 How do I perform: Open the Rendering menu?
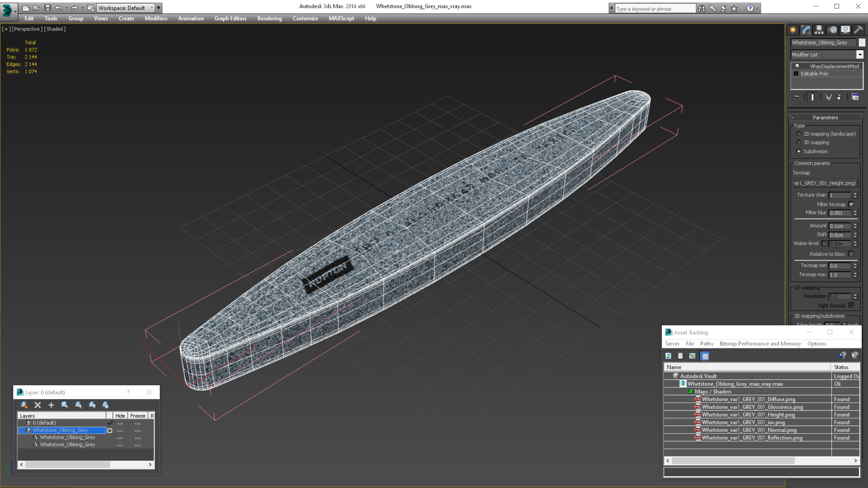pos(269,18)
